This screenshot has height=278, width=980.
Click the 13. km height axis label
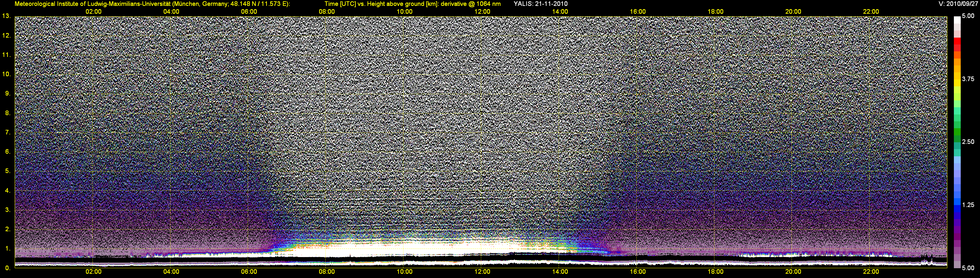(6, 16)
